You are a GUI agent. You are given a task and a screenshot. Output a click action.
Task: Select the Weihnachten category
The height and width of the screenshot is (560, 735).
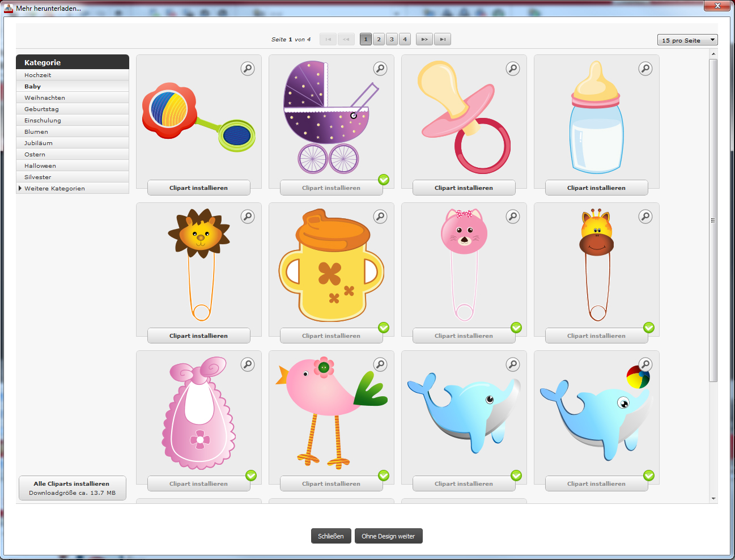[45, 97]
